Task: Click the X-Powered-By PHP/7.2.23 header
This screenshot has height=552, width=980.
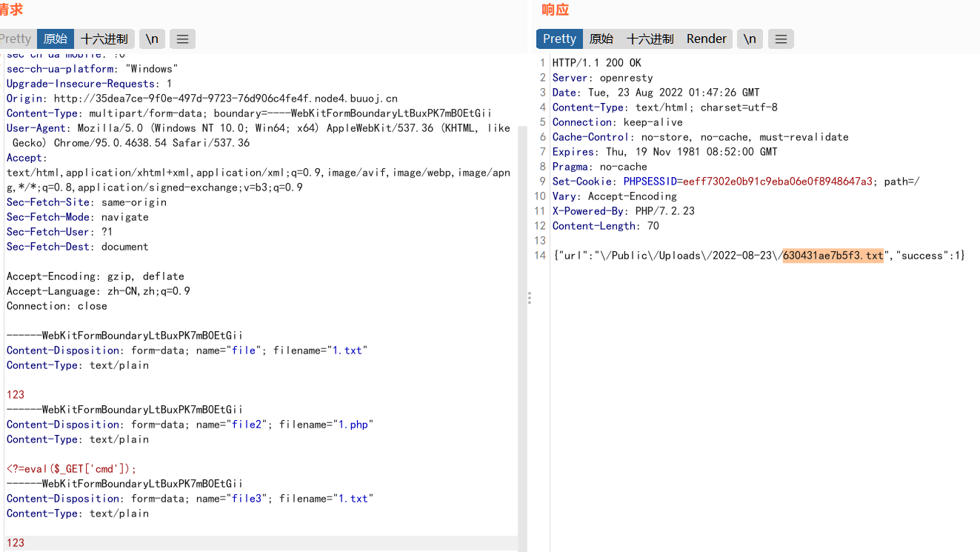Action: point(624,211)
